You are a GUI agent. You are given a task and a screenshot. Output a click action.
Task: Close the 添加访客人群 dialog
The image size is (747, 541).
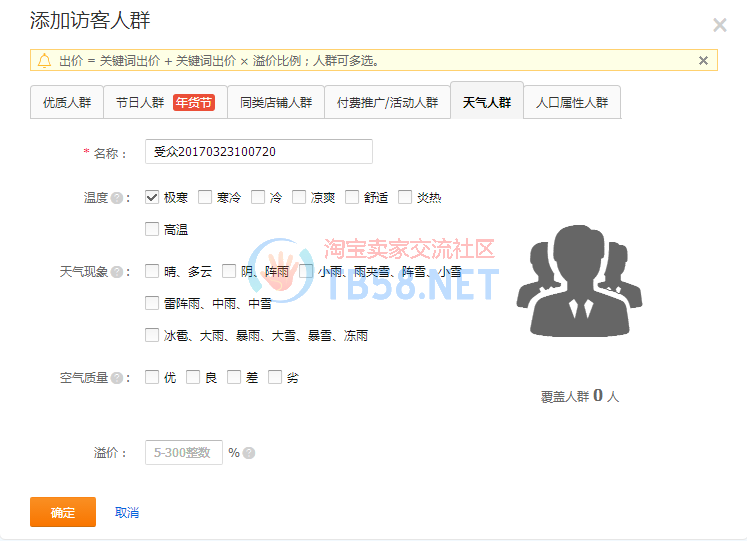719,25
